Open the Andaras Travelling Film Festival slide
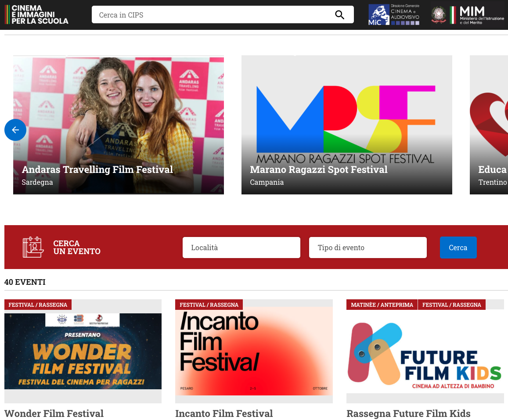508x420 pixels. 119,125
